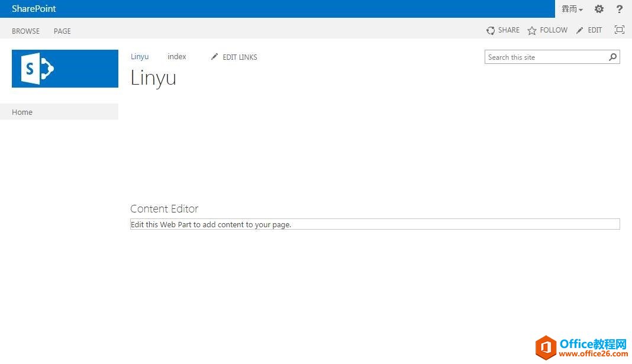
Task: Switch to the BROWSE tab
Action: pos(25,31)
